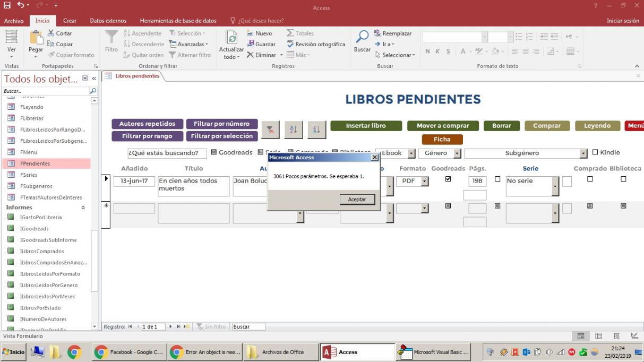The image size is (644, 362).
Task: Click the Copiar button in Portapapeles
Action: click(60, 44)
